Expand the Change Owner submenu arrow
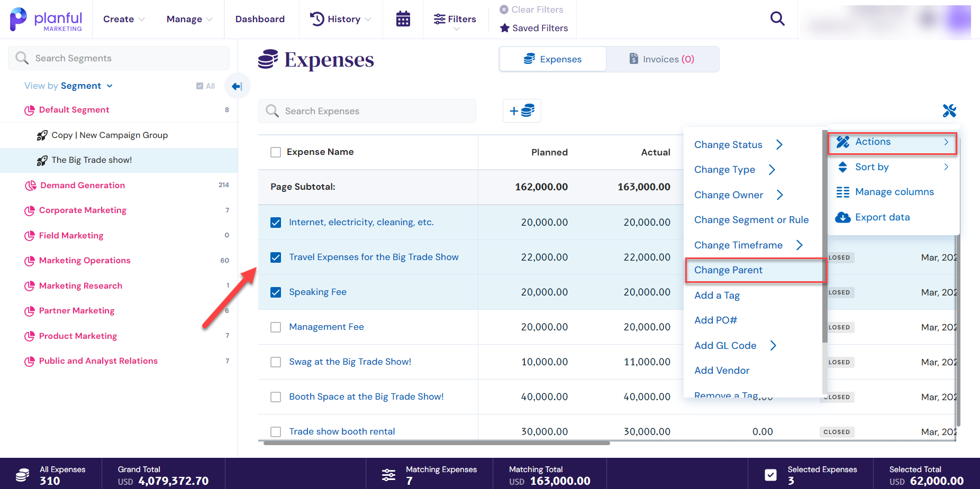 coord(780,195)
